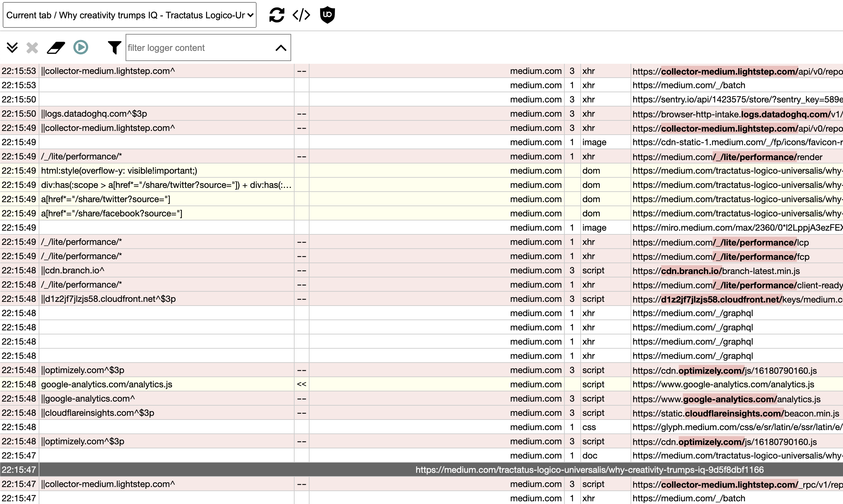The width and height of the screenshot is (843, 504).
Task: Click the grey X clear icon
Action: 32,47
